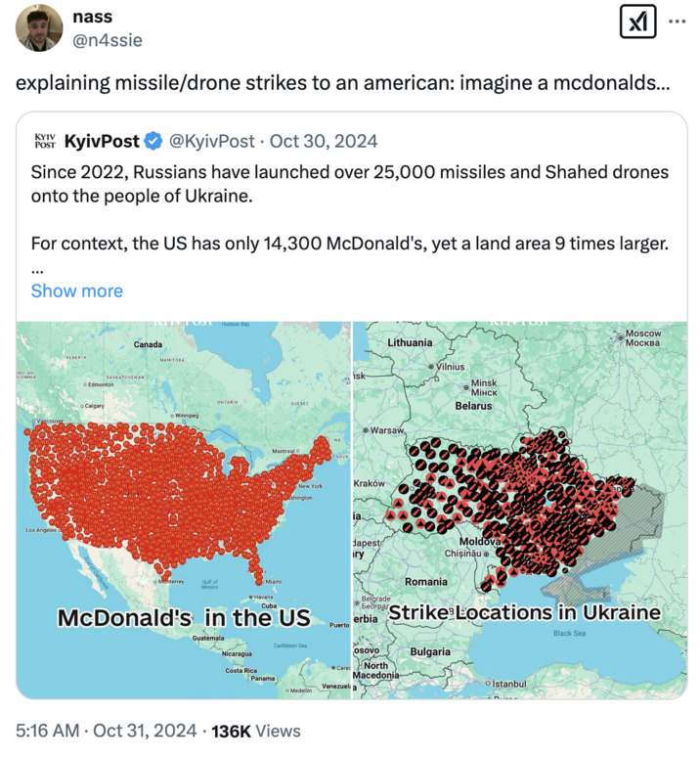The width and height of the screenshot is (700, 757).
Task: Click KyivPost's blue verified badge
Action: click(153, 142)
